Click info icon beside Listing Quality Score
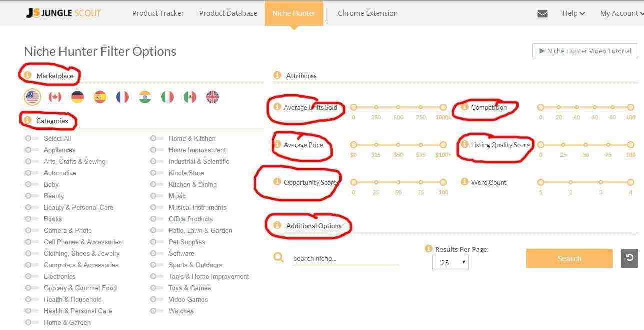The width and height of the screenshot is (644, 330). pos(464,144)
